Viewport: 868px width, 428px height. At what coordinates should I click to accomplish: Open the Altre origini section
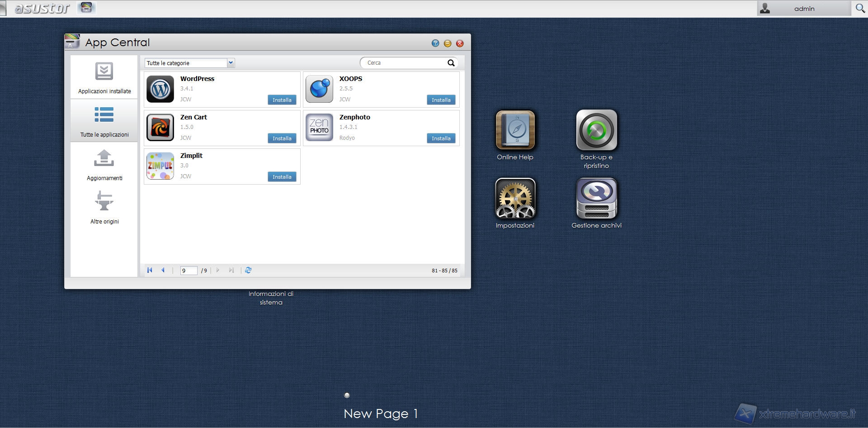104,208
